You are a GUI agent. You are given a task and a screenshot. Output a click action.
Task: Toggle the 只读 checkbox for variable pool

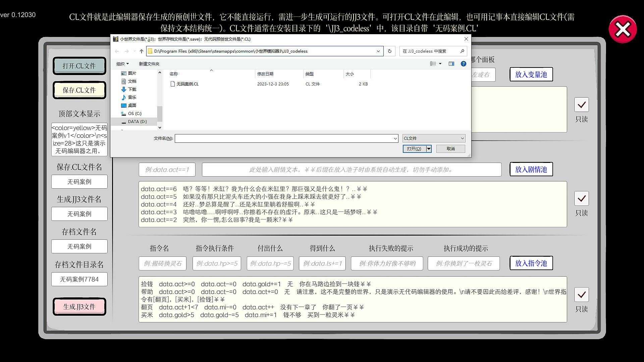581,105
